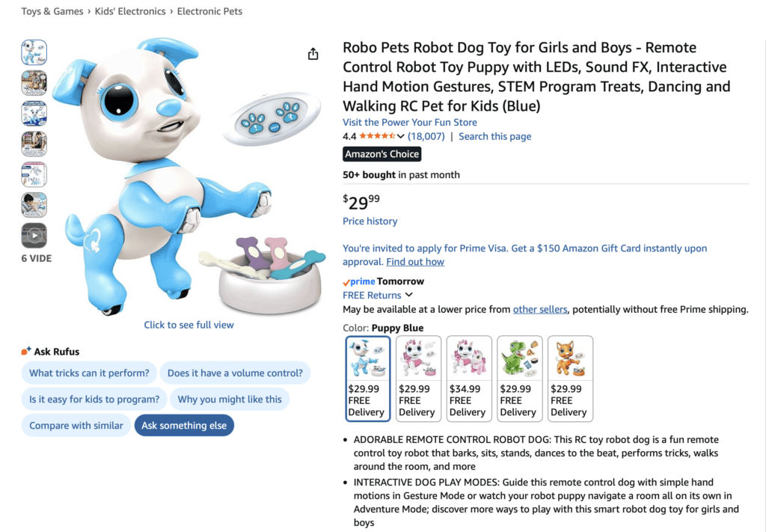766x532 pixels.
Task: Open the first product thumbnail of the robot dog
Action: click(34, 52)
